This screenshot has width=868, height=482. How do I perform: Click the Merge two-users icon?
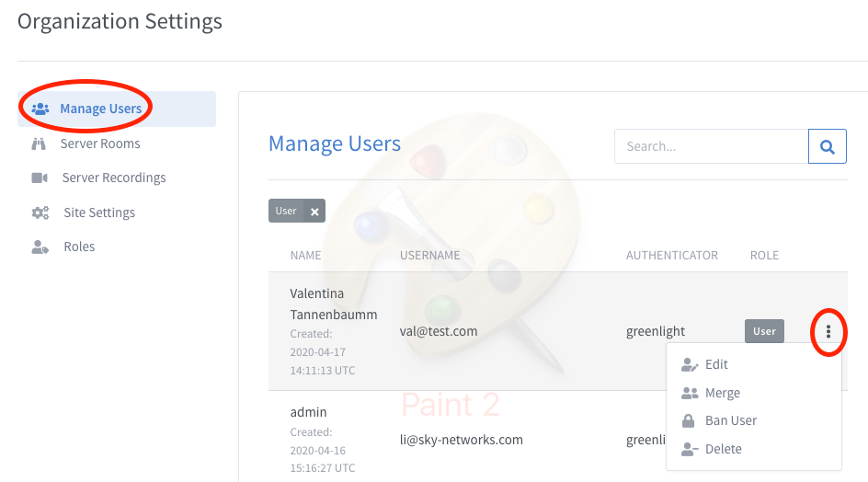pos(690,393)
